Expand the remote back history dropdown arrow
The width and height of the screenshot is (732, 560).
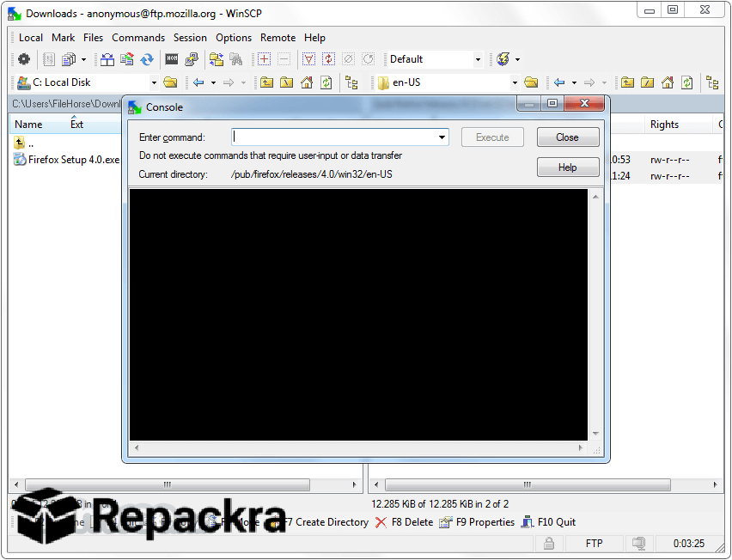tap(574, 83)
